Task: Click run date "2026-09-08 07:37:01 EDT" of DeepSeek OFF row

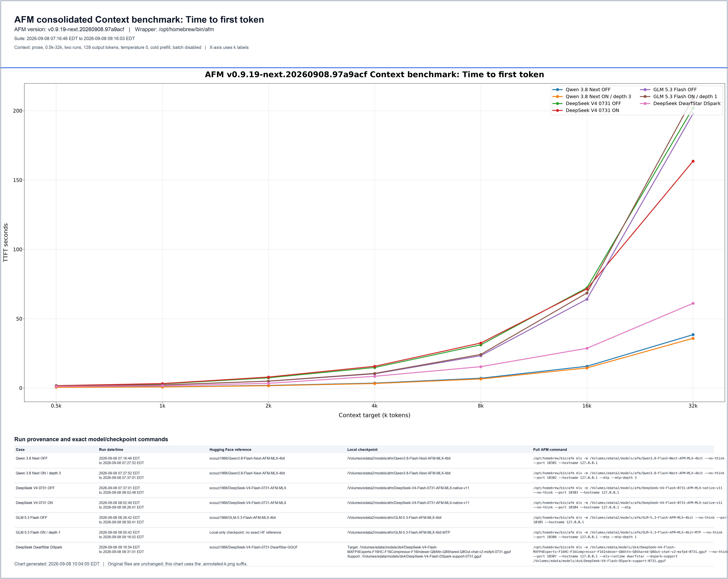Action: tap(119, 488)
